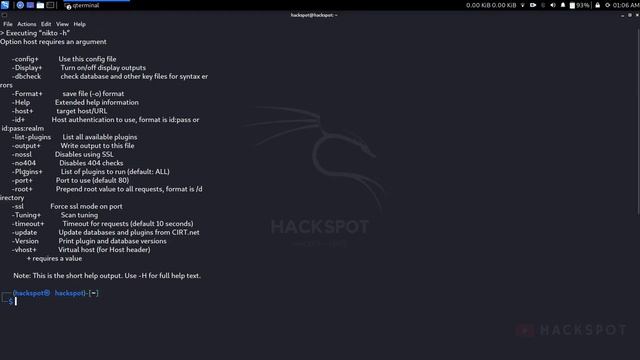Image resolution: width=640 pixels, height=360 pixels.
Task: Click 'Print plugin and database versions' text
Action: [x=112, y=241]
